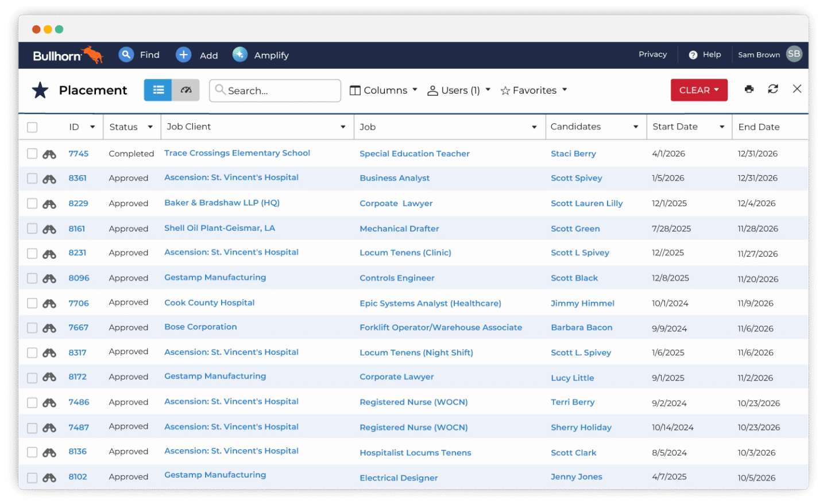Screen dimensions: 827x504
Task: Open the Job Client column filter arrow
Action: coord(343,127)
